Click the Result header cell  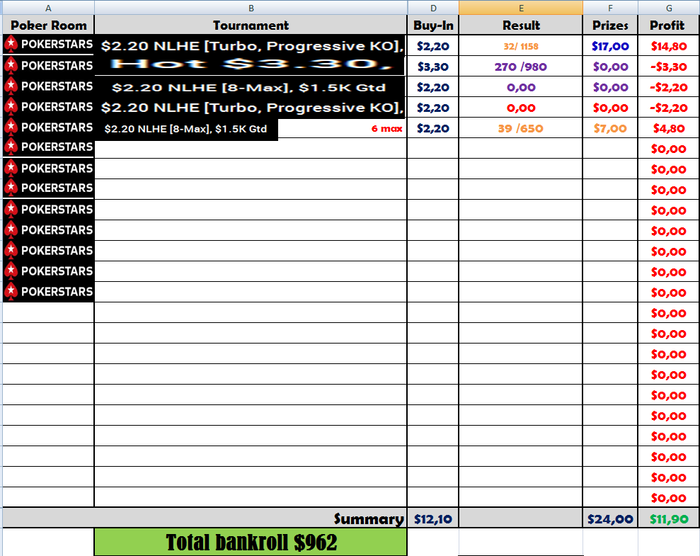click(521, 25)
